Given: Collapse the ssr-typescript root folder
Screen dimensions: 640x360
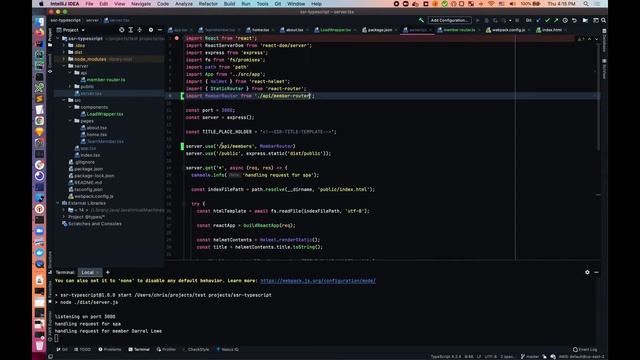Looking at the screenshot, I should [58, 38].
